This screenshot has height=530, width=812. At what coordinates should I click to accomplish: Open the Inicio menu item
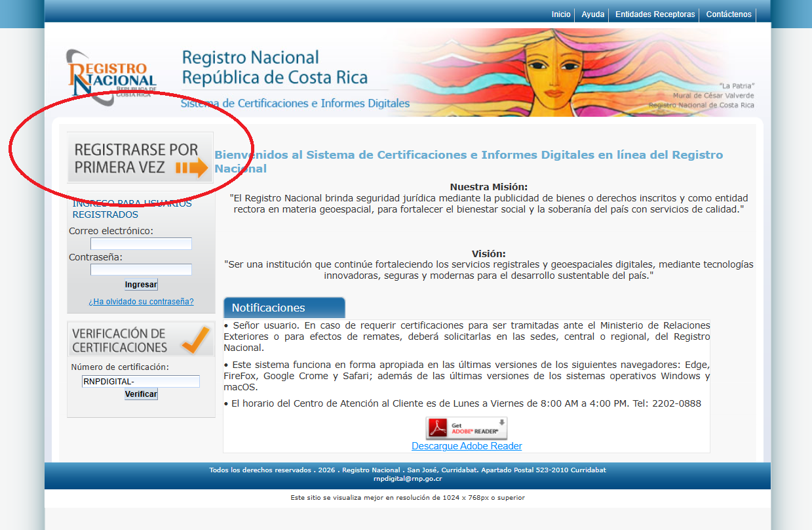click(x=561, y=14)
